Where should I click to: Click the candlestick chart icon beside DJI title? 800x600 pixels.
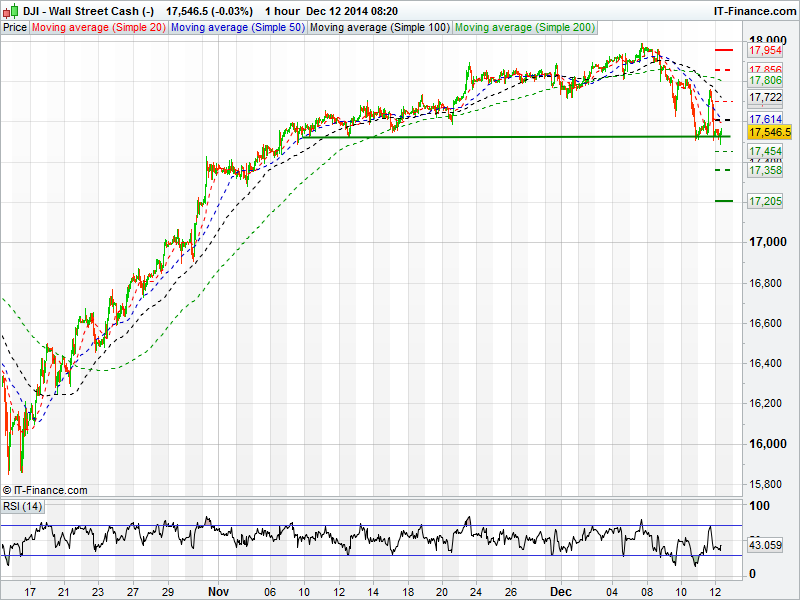point(9,10)
